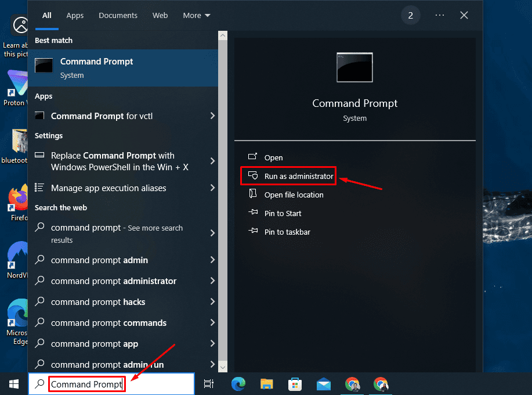
Task: Select Pin to Start
Action: click(x=283, y=213)
